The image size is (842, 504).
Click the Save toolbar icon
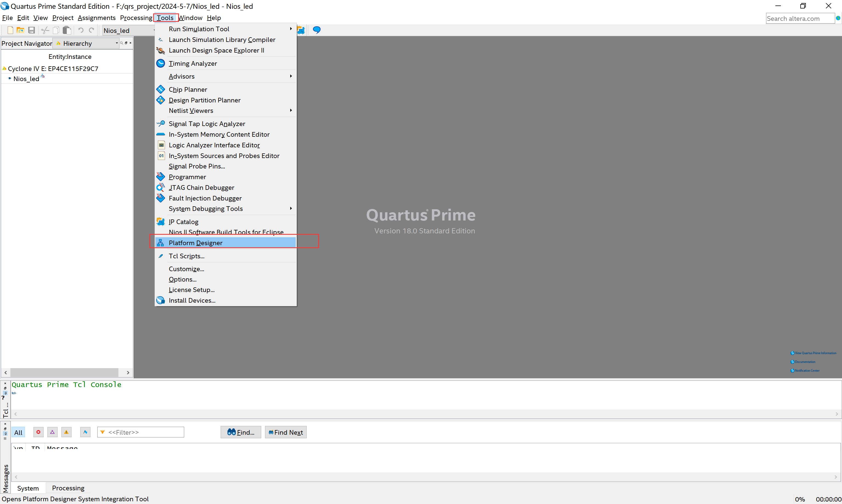click(x=31, y=30)
